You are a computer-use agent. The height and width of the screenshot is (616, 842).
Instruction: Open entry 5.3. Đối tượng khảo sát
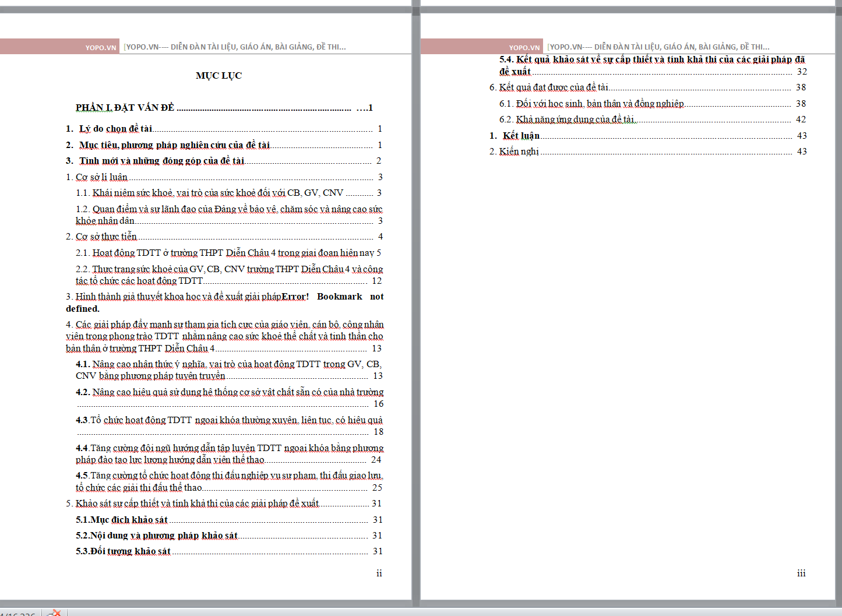coord(229,551)
